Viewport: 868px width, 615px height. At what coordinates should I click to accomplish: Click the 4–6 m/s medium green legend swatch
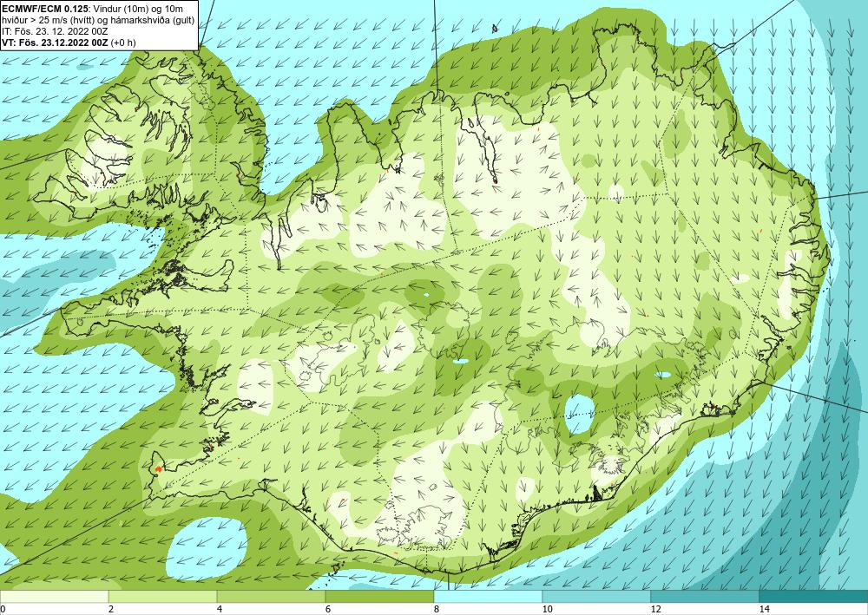[271, 596]
